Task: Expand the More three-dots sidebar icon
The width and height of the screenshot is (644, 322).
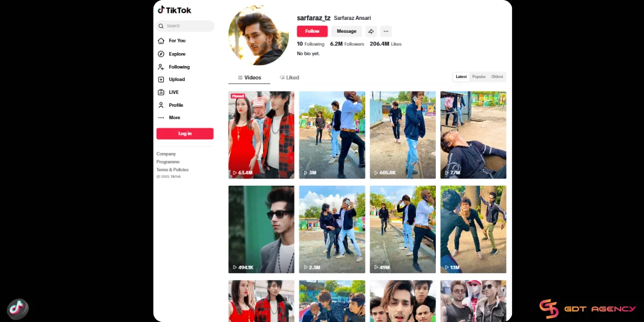Action: pos(161,118)
